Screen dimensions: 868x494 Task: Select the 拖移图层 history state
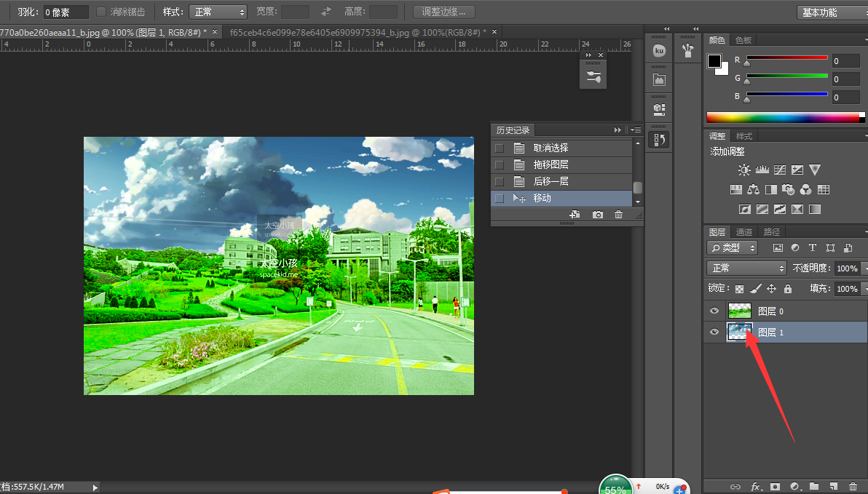551,164
